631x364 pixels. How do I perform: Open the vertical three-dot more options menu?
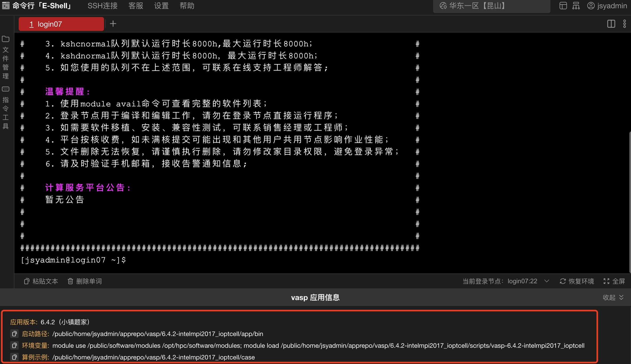(x=624, y=24)
